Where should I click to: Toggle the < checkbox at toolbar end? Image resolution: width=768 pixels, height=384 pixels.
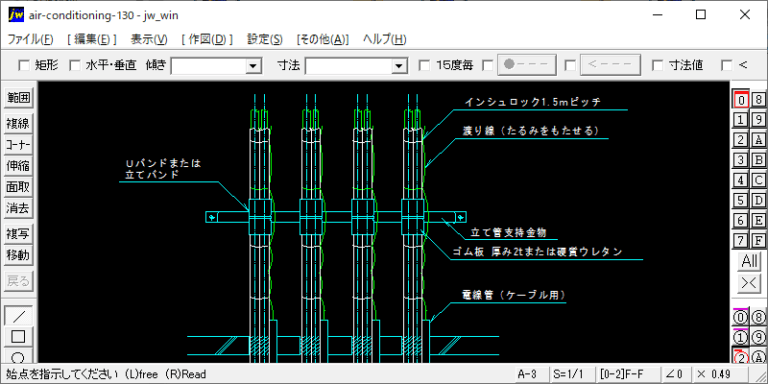[727, 65]
